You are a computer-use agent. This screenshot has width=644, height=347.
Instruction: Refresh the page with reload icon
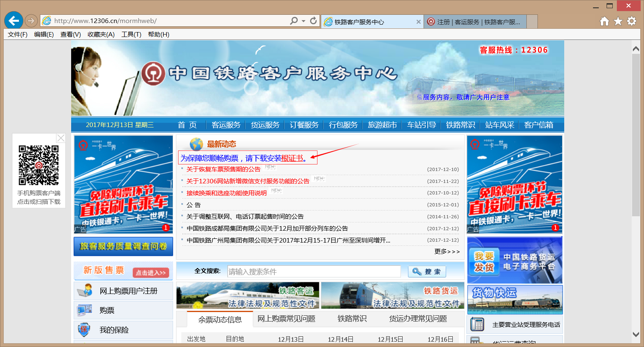point(313,21)
